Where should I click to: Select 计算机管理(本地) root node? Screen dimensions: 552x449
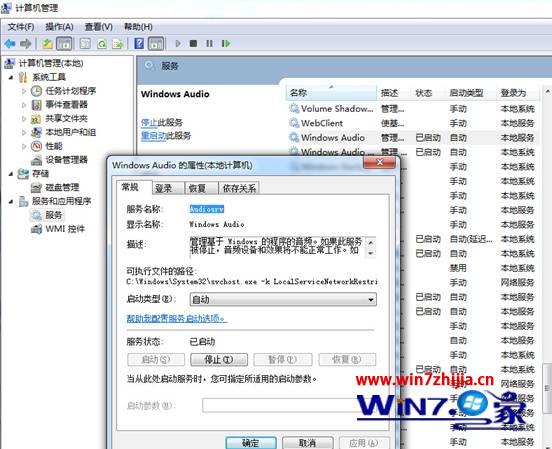pyautogui.click(x=51, y=63)
